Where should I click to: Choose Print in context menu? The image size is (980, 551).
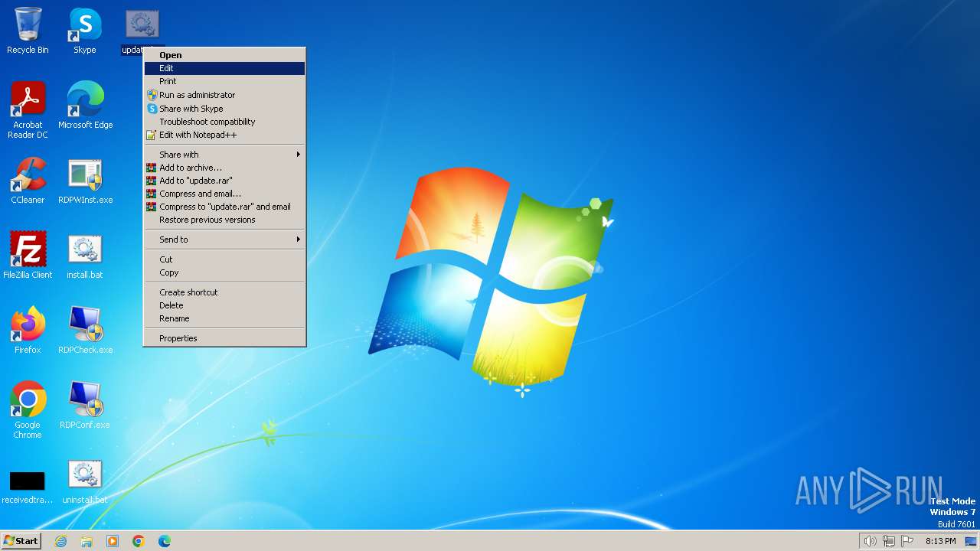point(224,81)
